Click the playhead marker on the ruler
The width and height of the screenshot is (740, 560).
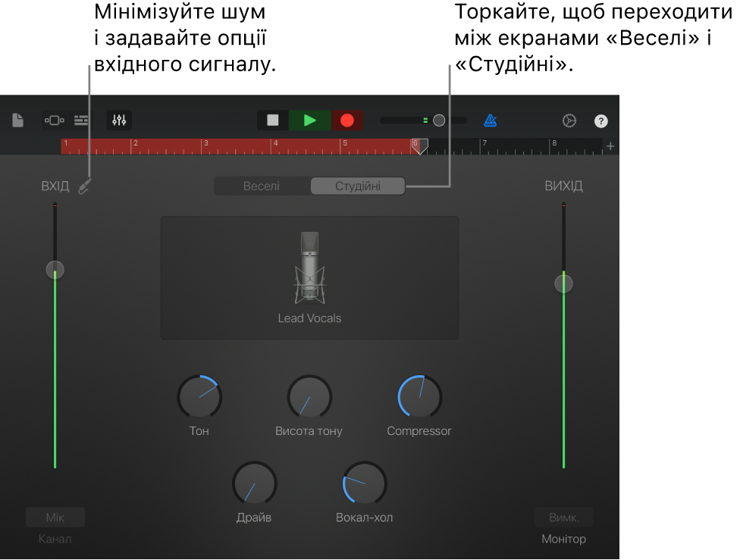[419, 146]
